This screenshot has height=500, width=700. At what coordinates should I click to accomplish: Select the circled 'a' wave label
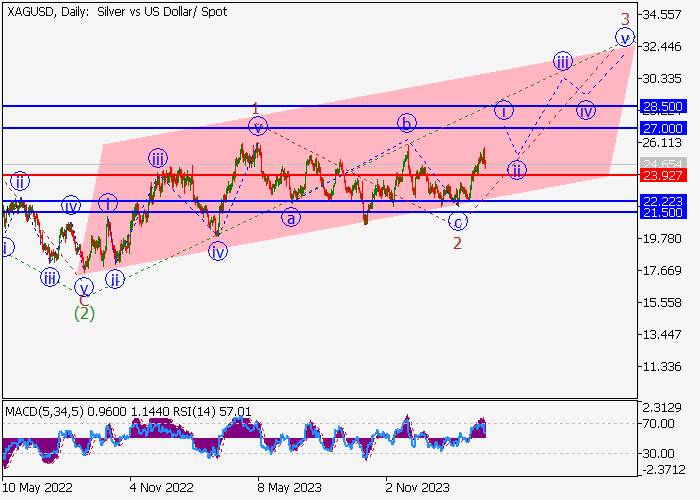(291, 218)
